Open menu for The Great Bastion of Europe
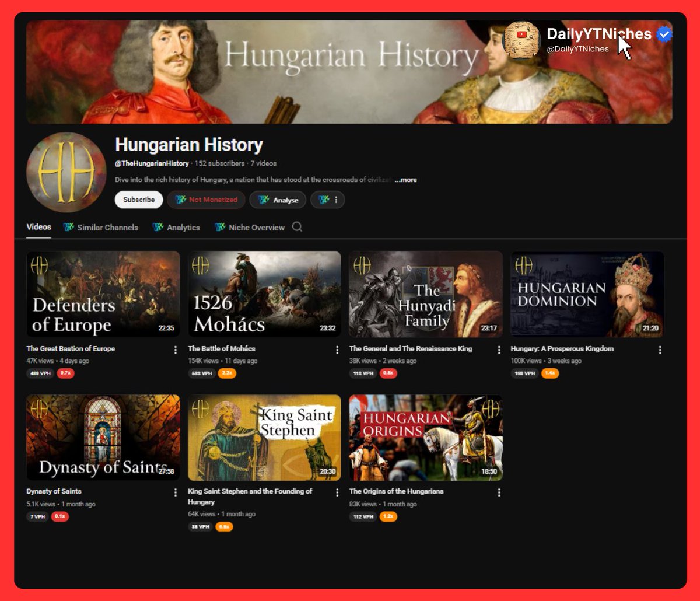 tap(176, 350)
